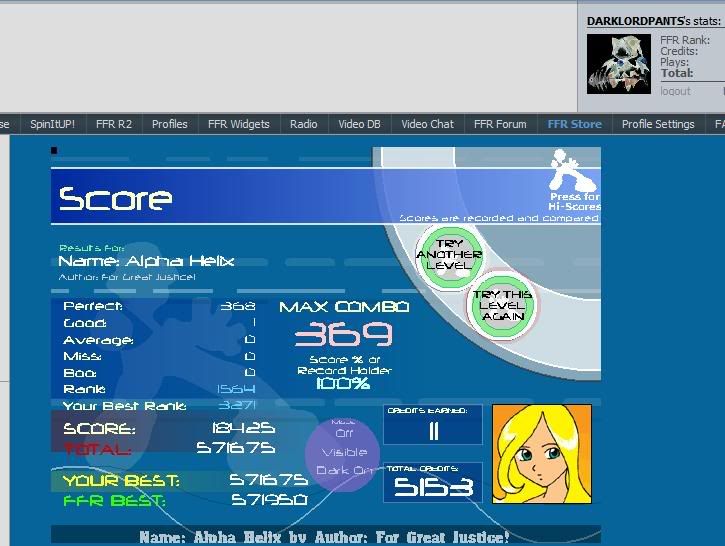This screenshot has height=546, width=725.
Task: Set mode toggle to Off
Action: pyautogui.click(x=342, y=433)
